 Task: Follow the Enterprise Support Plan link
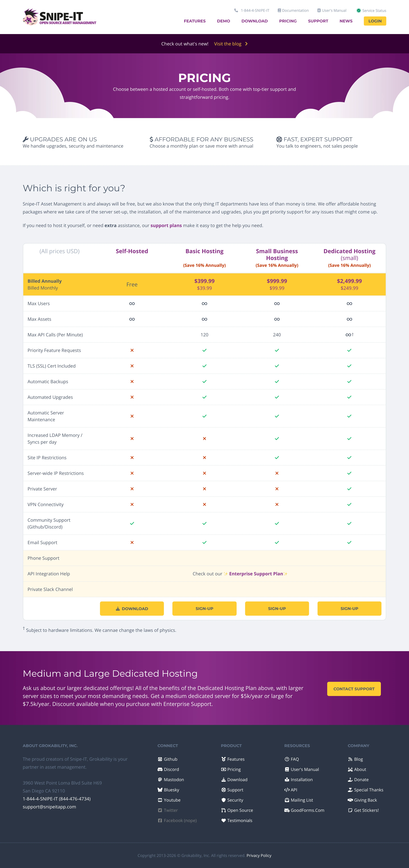pos(256,574)
